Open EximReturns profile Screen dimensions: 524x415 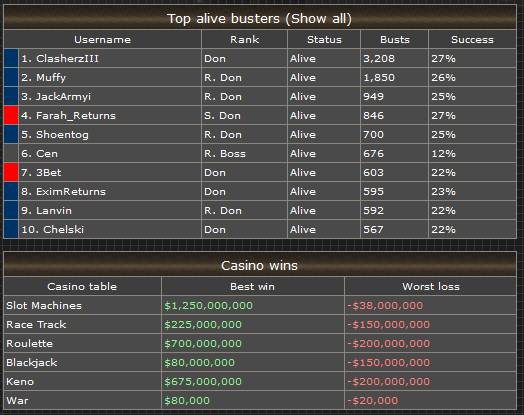(71, 192)
